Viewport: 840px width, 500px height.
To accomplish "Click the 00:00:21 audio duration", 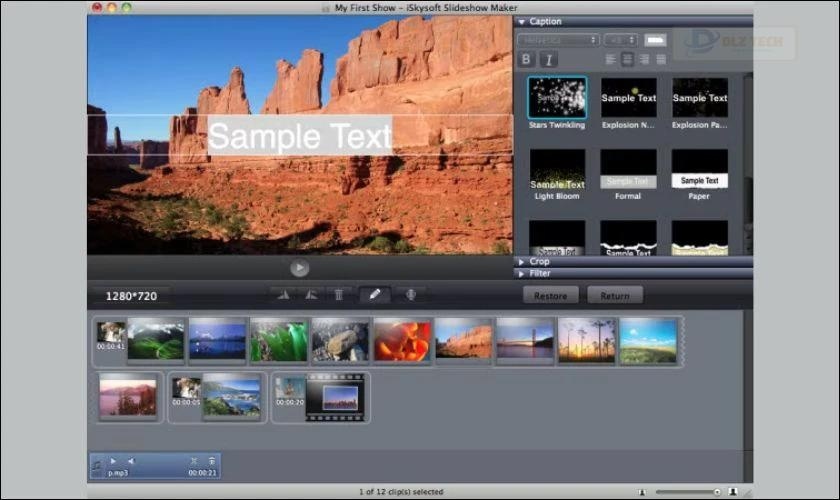I will point(202,473).
